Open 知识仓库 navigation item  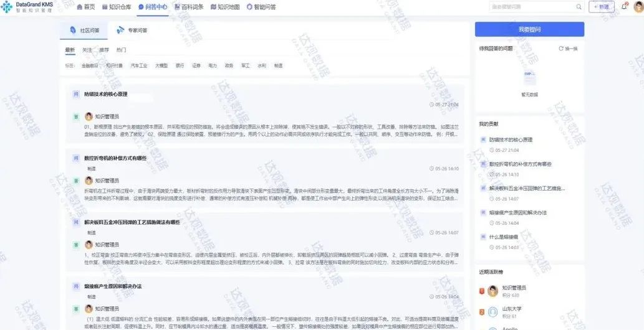pos(117,7)
